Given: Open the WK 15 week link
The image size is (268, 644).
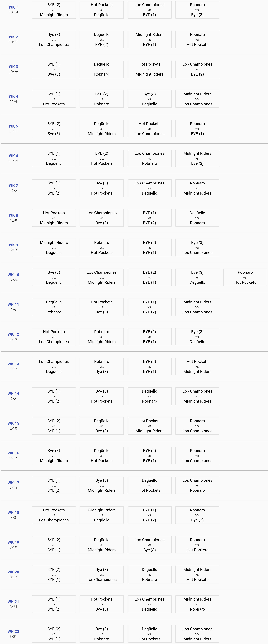Looking at the screenshot, I should click(13, 423).
